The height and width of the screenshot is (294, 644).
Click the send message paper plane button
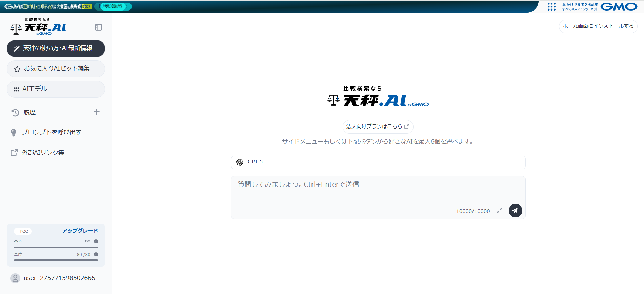point(515,211)
